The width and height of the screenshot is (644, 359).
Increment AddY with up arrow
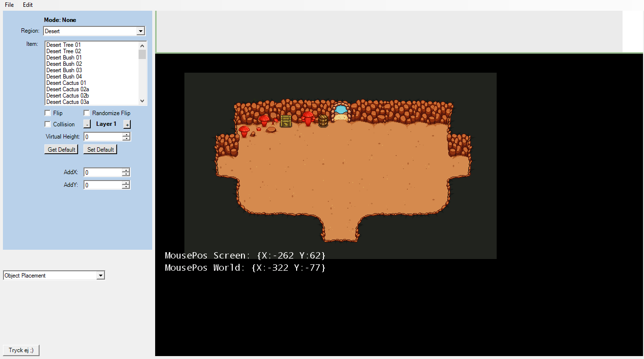pyautogui.click(x=126, y=183)
